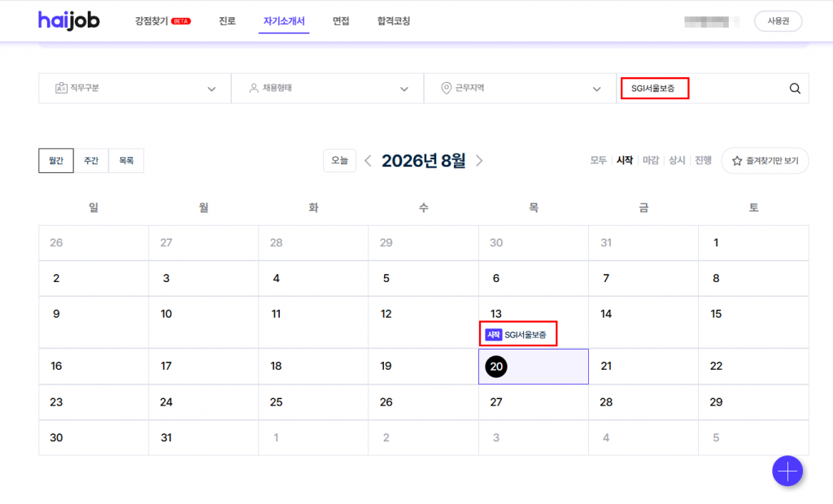Go to previous month with left arrow
Image resolution: width=833 pixels, height=504 pixels.
tap(368, 160)
